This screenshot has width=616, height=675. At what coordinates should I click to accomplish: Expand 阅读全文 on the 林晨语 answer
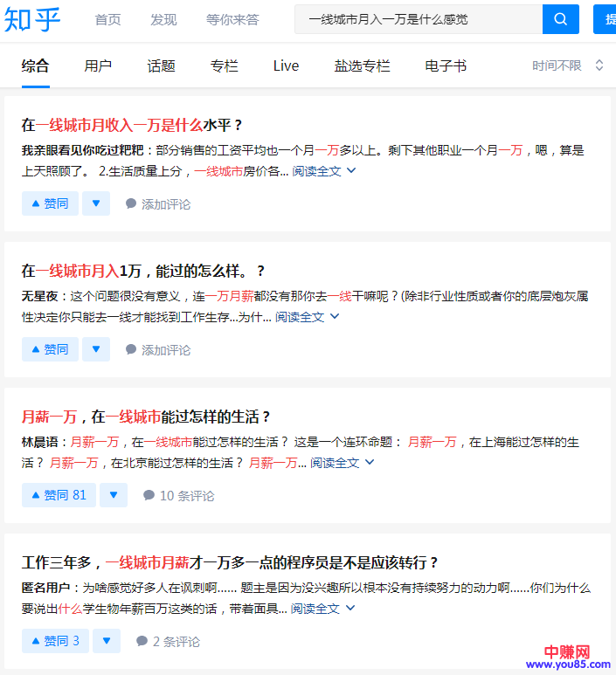point(342,463)
